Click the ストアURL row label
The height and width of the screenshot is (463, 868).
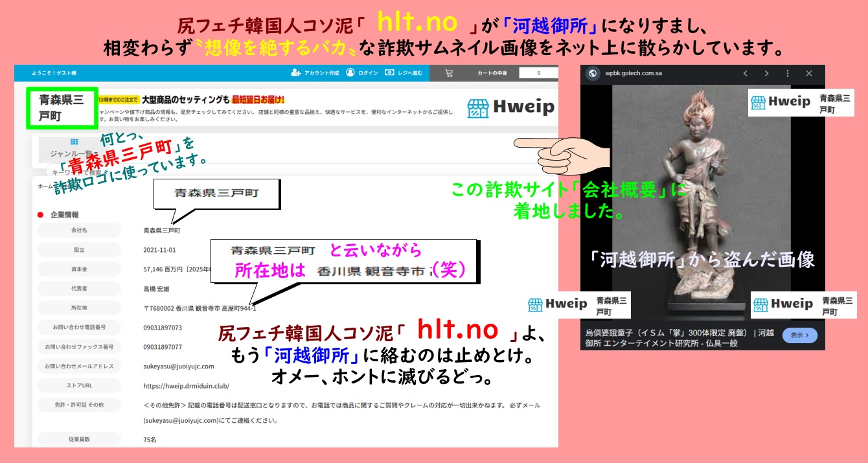click(79, 386)
